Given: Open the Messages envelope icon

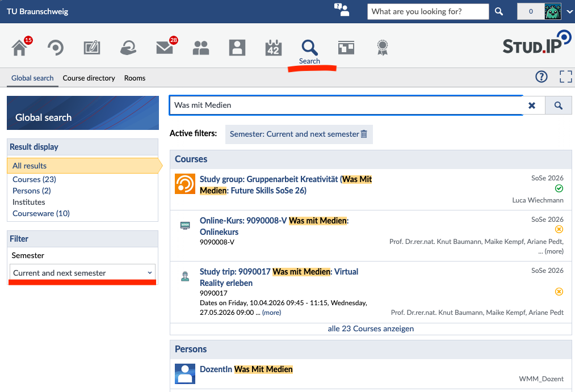Looking at the screenshot, I should pos(165,48).
